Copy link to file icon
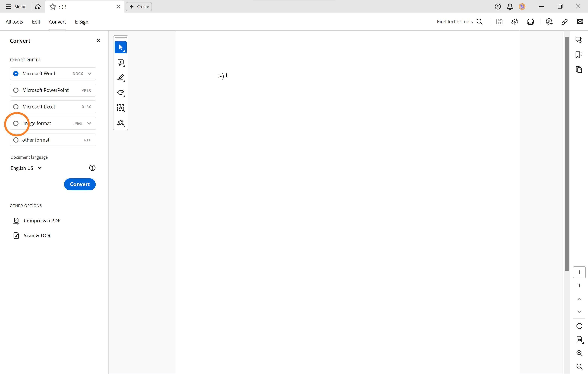 pos(564,22)
